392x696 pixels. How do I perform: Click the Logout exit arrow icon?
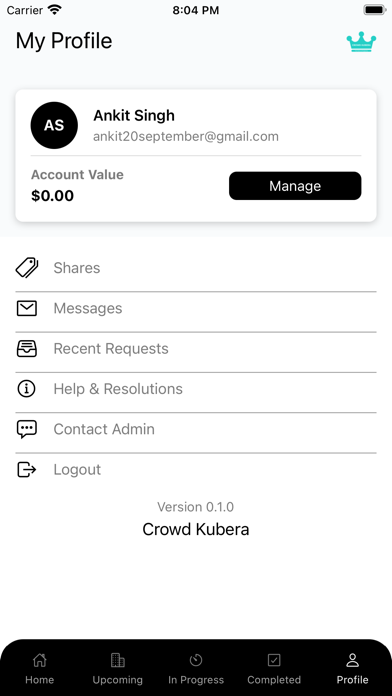(27, 469)
